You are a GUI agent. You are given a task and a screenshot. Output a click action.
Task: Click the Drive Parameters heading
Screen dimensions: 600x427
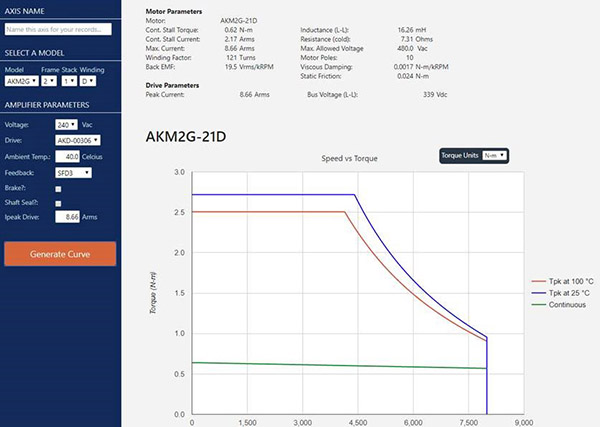[172, 85]
